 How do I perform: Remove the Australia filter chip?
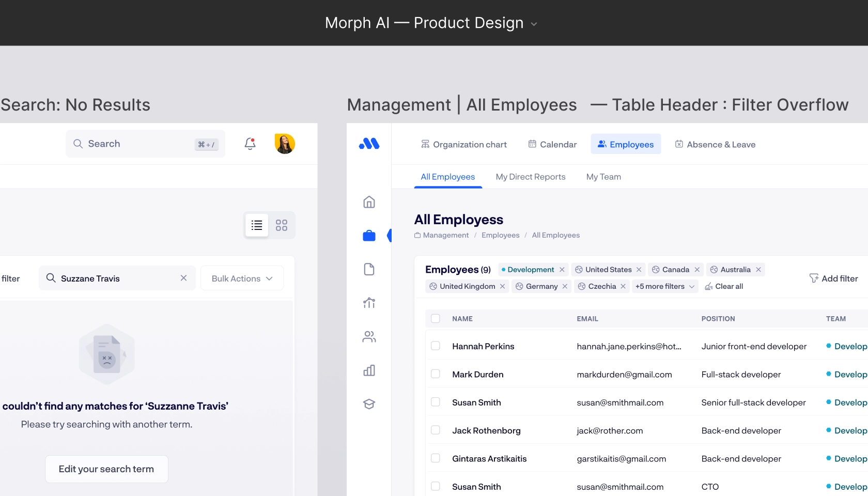coord(758,270)
